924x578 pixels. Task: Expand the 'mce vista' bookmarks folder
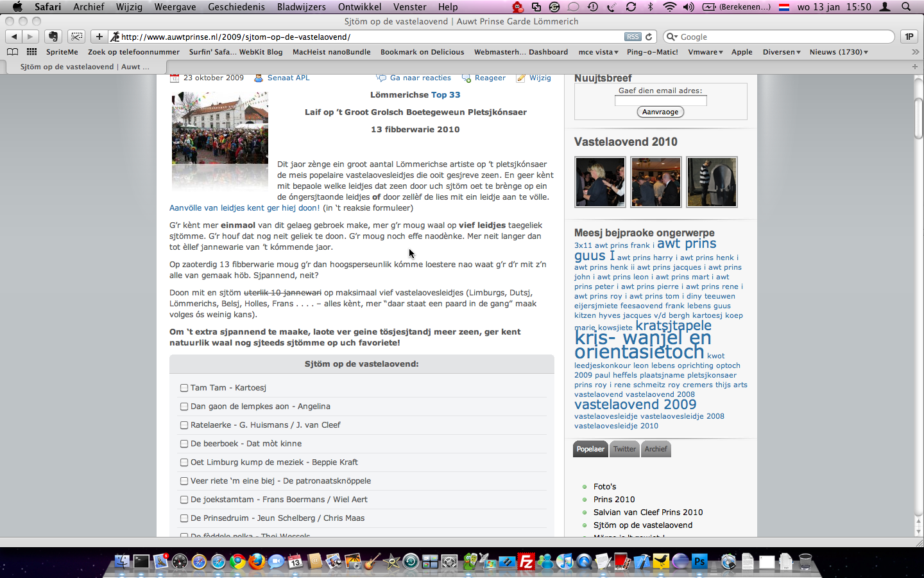(598, 52)
